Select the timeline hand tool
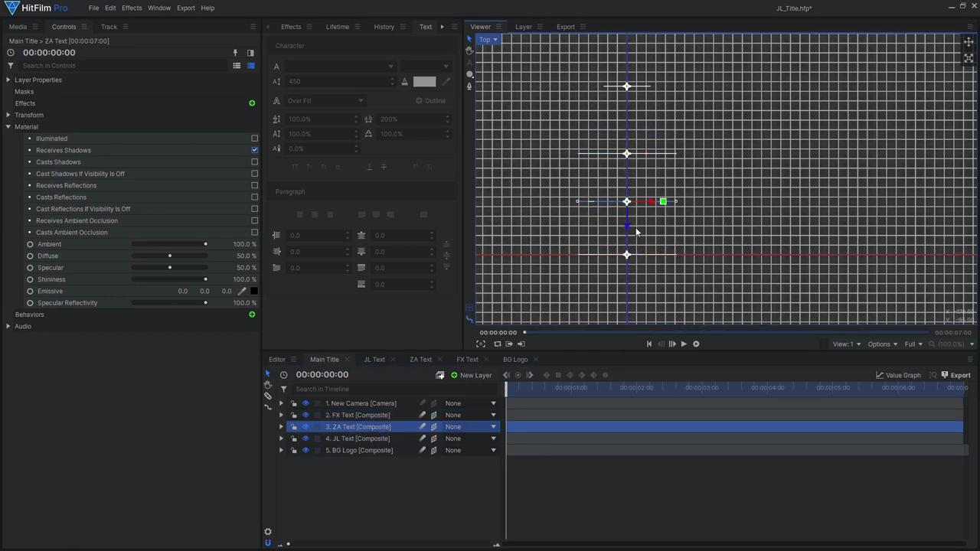980x551 pixels. [x=268, y=385]
